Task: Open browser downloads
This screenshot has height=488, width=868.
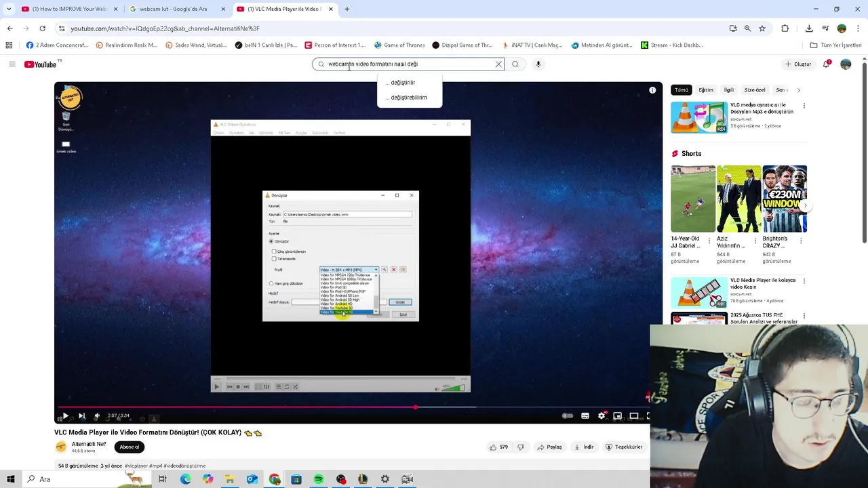Action: point(809,28)
